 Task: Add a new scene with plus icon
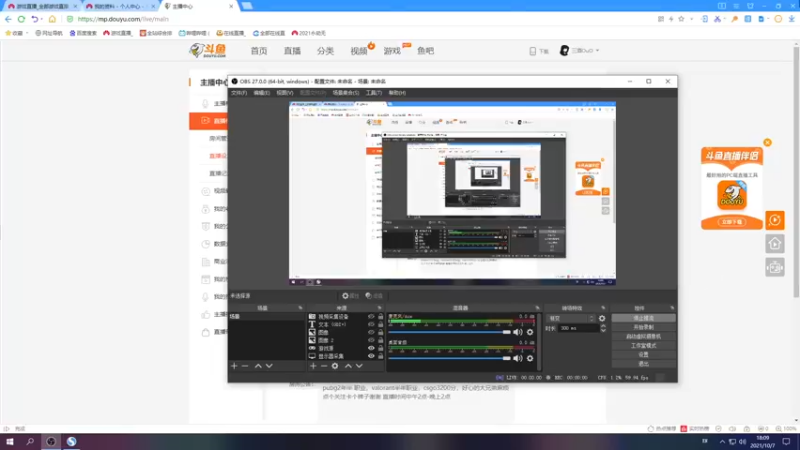[x=234, y=366]
